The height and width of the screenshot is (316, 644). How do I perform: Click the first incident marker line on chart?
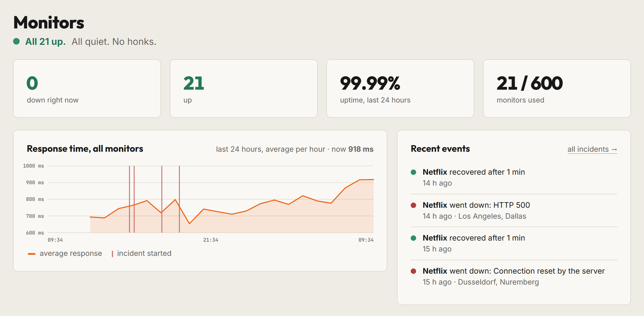click(x=129, y=199)
